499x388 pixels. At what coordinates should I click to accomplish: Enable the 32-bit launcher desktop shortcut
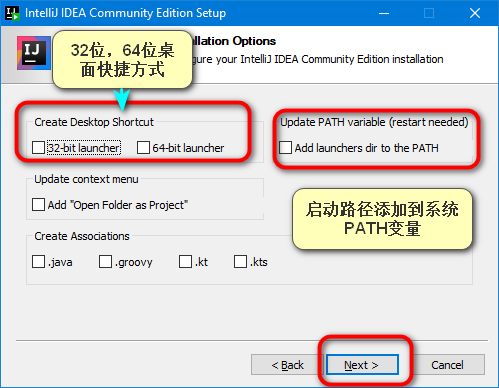(x=38, y=148)
